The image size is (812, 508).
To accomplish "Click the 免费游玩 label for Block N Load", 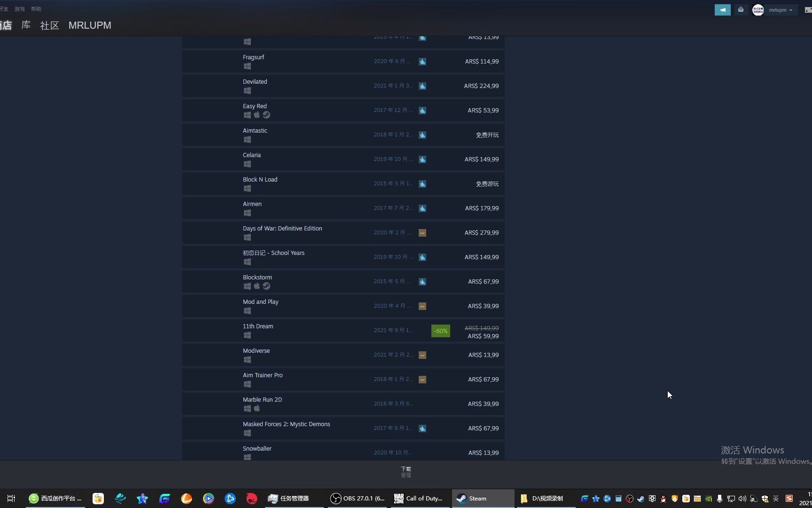I will coord(487,184).
